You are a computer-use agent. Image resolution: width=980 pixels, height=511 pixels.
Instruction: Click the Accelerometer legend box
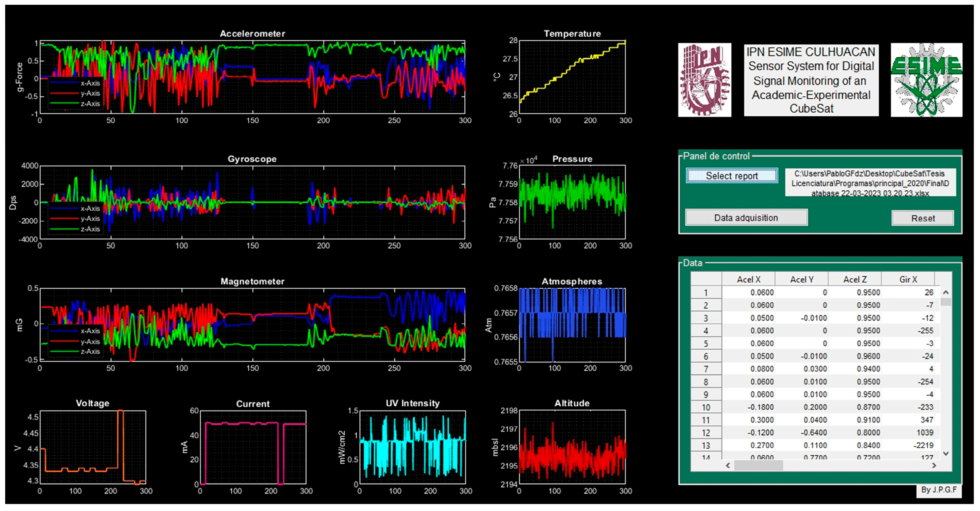point(75,93)
